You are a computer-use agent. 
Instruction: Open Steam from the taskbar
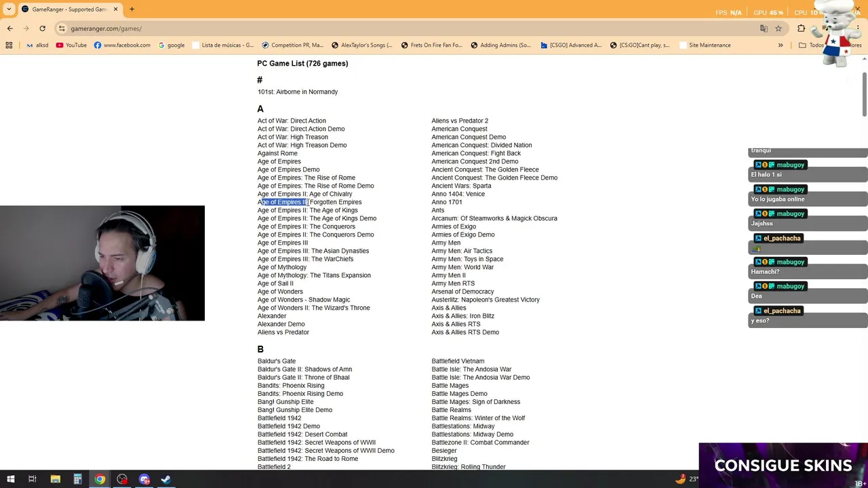165,479
